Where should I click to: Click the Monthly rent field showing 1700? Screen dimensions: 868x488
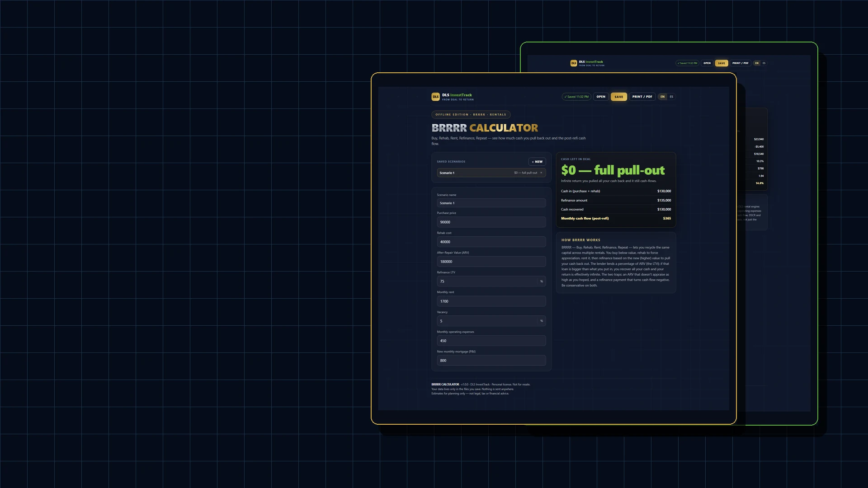(x=491, y=301)
